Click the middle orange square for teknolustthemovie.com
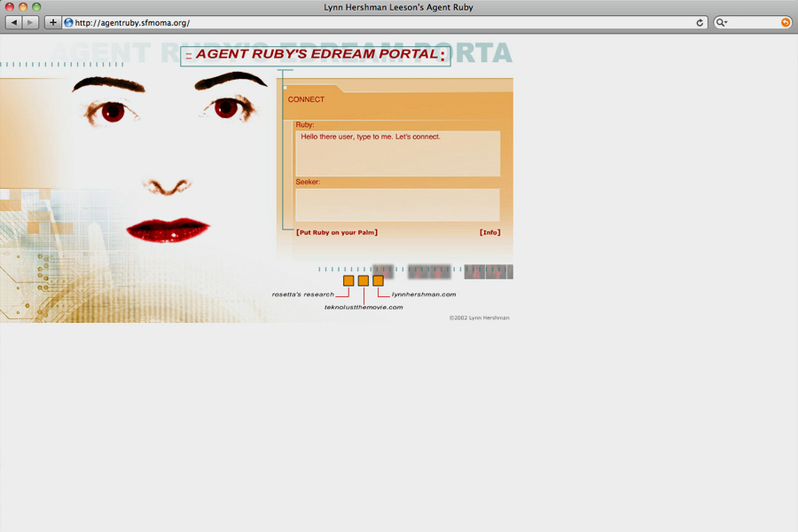798x532 pixels. [364, 280]
